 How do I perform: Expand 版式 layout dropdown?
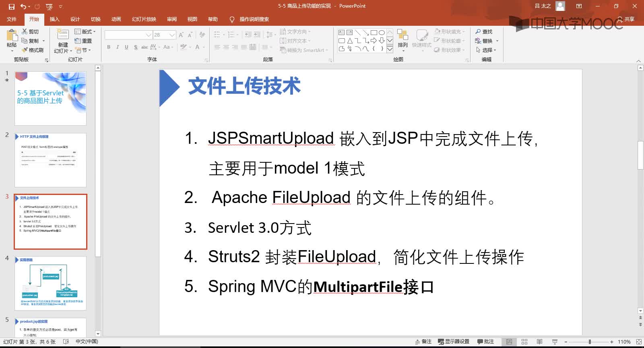pyautogui.click(x=85, y=31)
